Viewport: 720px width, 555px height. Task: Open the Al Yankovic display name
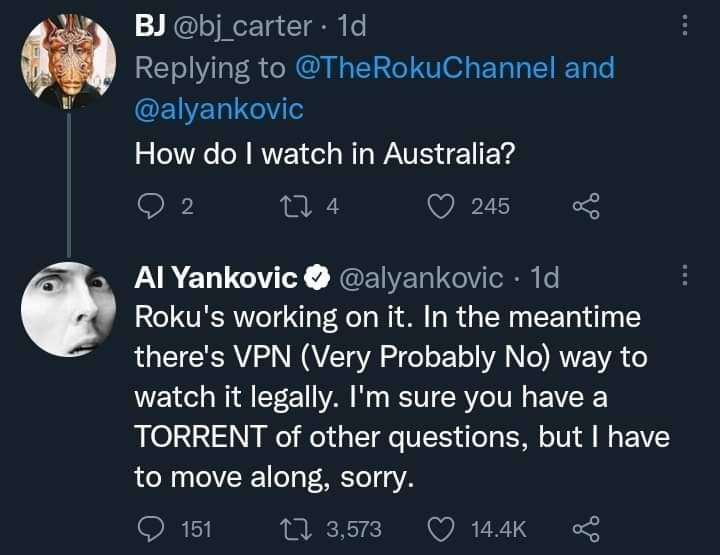(216, 276)
